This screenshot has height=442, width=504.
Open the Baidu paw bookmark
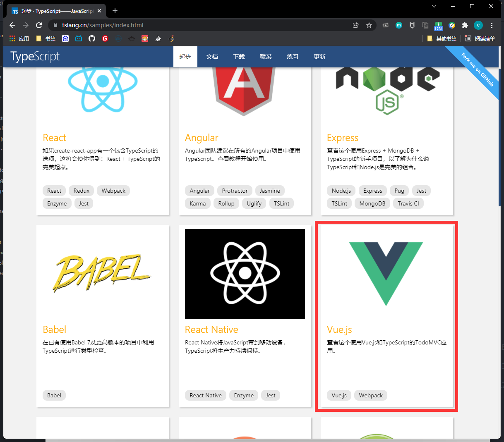65,38
